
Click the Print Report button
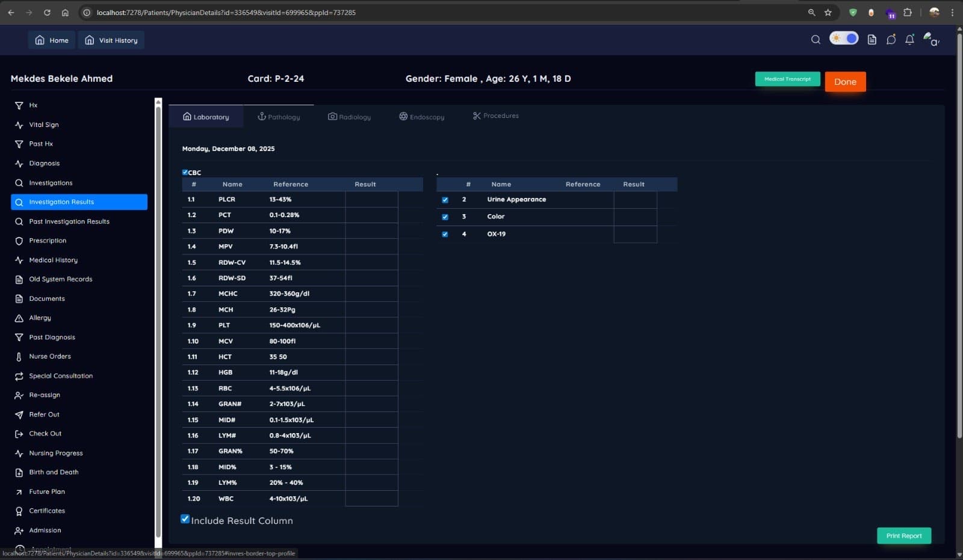click(903, 535)
